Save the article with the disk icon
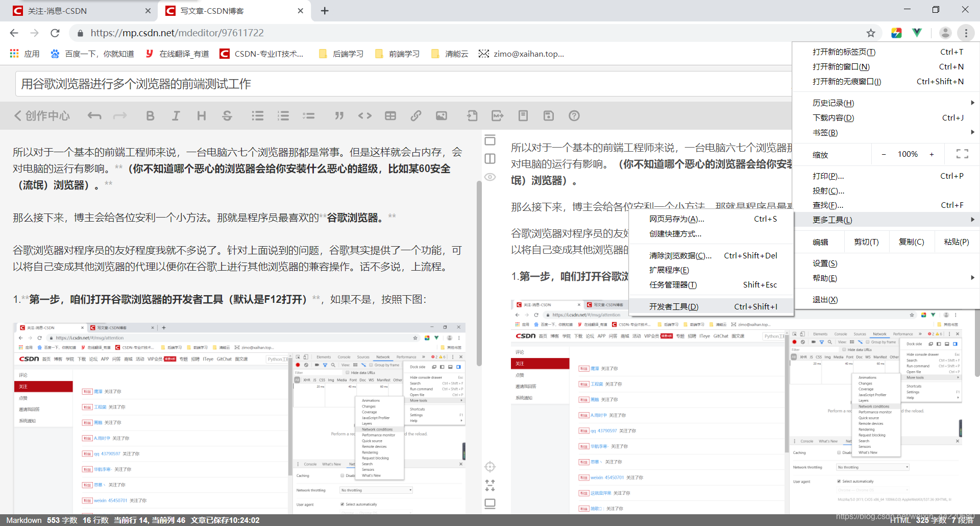980x526 pixels. coord(549,116)
